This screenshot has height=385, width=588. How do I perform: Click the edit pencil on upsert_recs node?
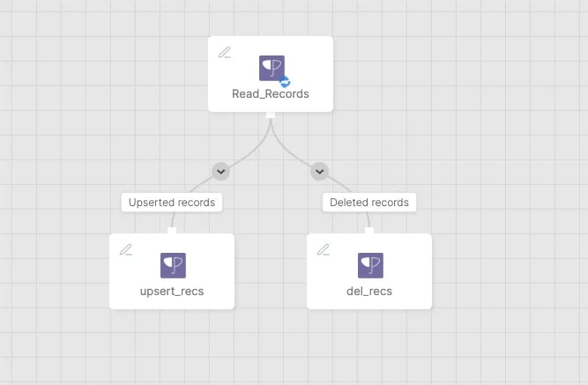coord(126,249)
